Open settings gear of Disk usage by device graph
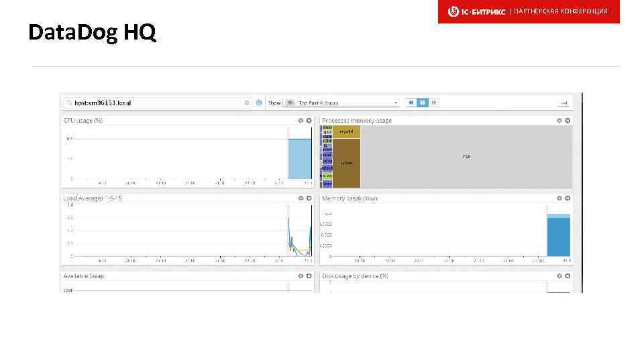The height and width of the screenshot is (362, 644). [559, 276]
